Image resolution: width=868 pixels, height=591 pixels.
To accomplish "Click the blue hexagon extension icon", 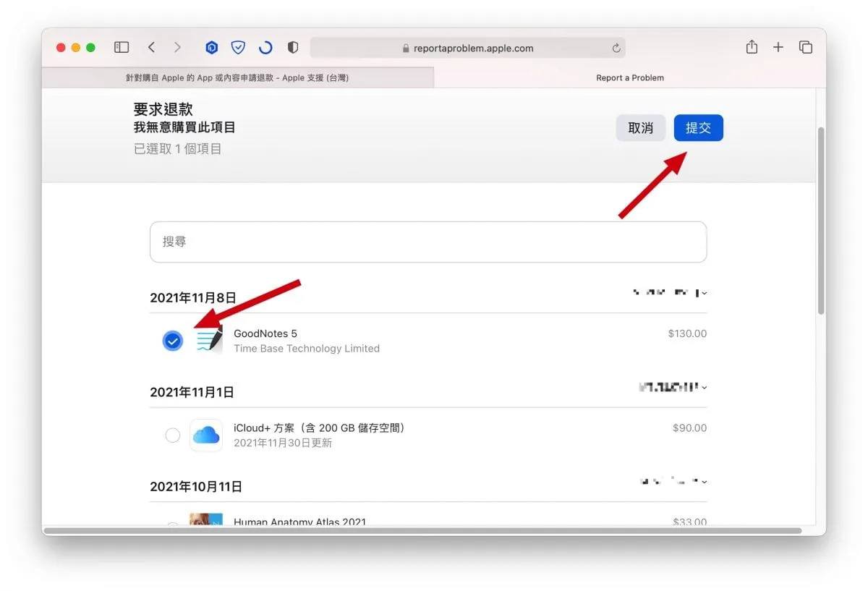I will tap(211, 48).
